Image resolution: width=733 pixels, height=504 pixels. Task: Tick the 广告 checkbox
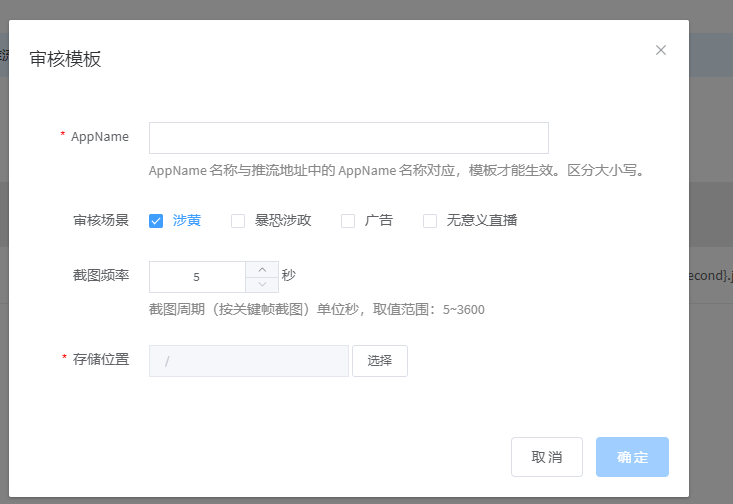[348, 221]
